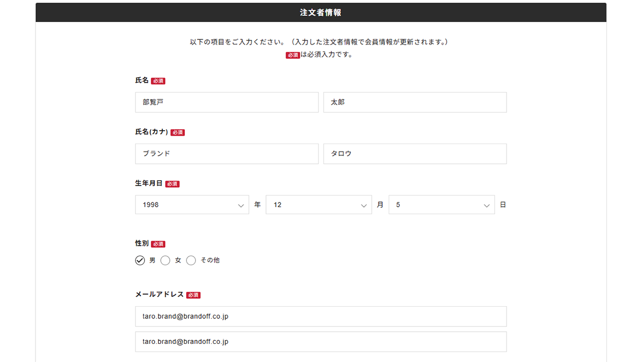The width and height of the screenshot is (644, 362).
Task: Click the 必須 badge next to 氏名(カナ)
Action: (177, 132)
